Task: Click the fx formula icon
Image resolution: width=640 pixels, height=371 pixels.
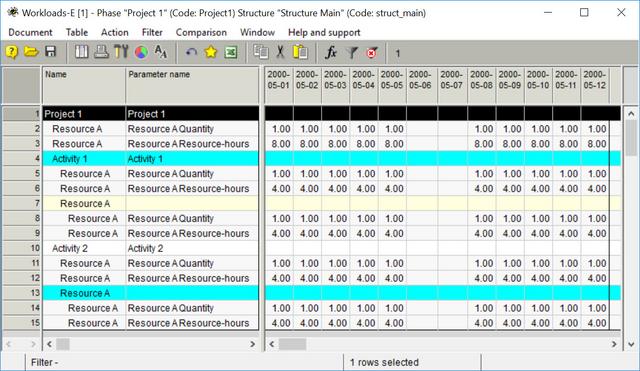Action: tap(331, 52)
